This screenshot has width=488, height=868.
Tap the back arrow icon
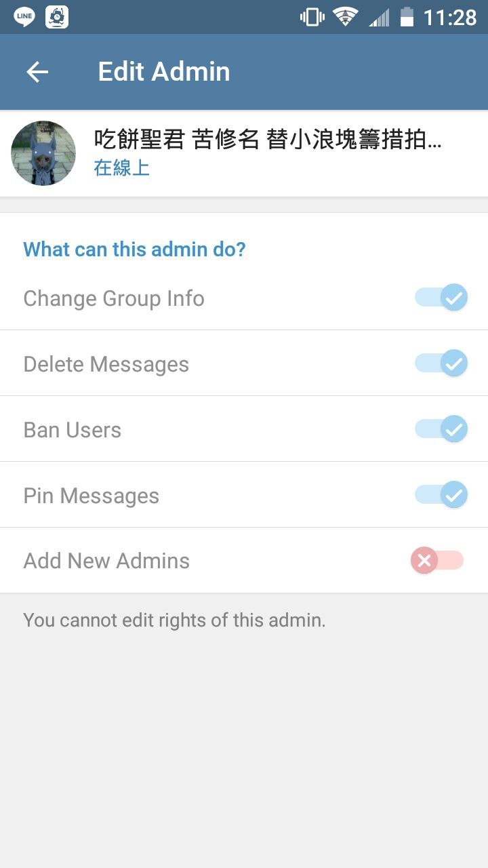click(37, 72)
